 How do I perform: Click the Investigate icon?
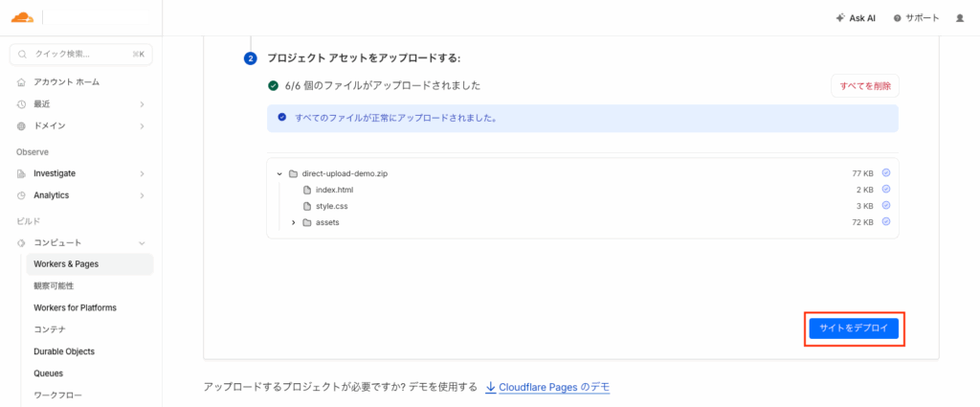tap(21, 173)
